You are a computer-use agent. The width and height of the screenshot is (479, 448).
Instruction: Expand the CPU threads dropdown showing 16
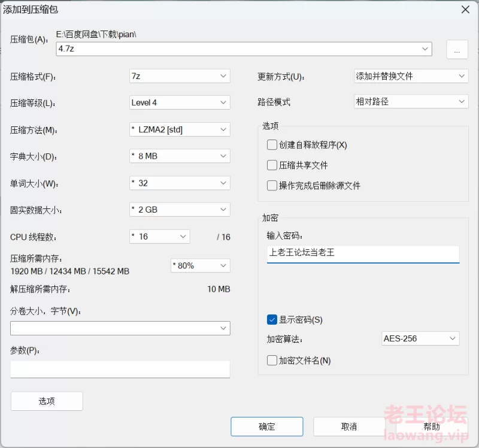159,237
